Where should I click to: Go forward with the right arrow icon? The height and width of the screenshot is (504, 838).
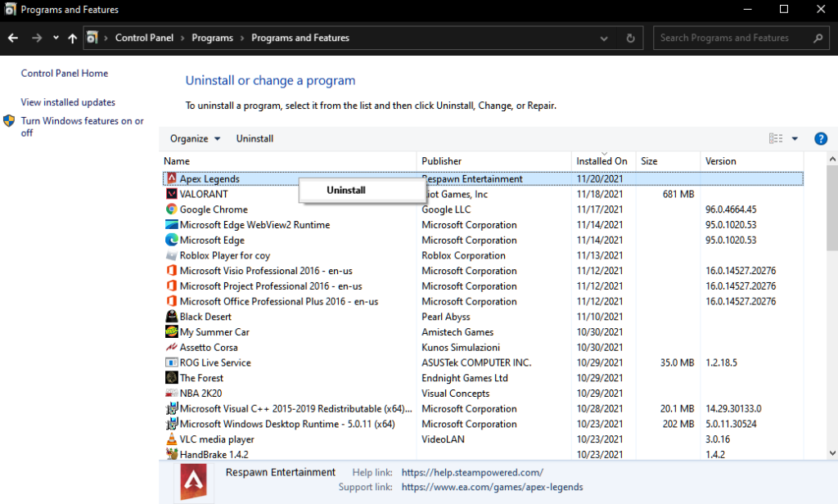click(37, 38)
